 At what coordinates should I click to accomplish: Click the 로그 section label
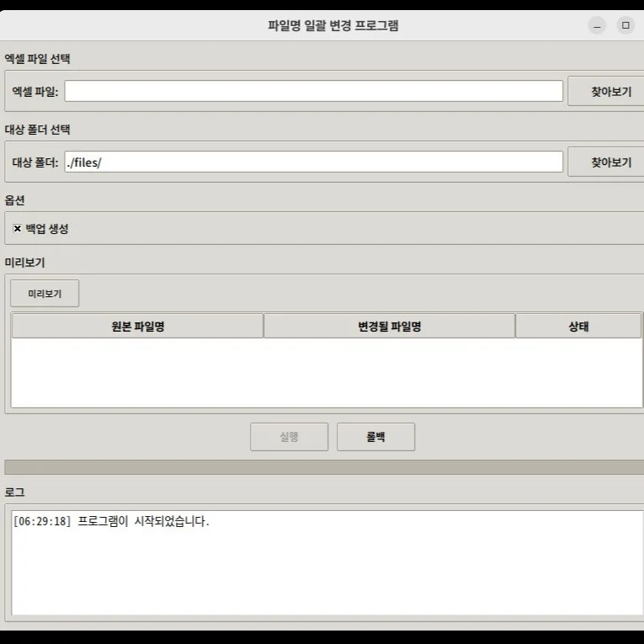point(15,492)
